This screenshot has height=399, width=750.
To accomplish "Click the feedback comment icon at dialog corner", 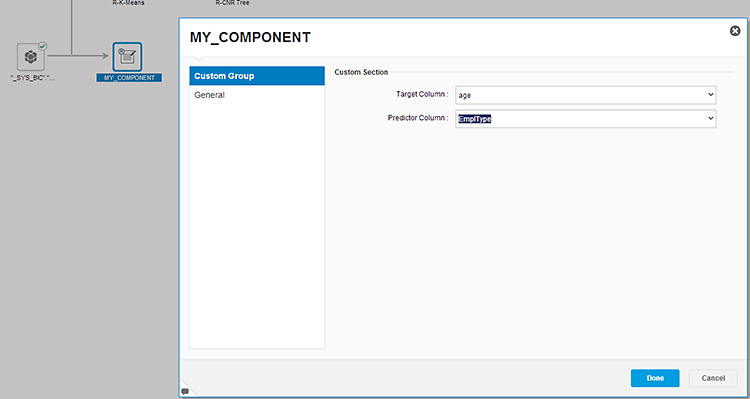I will (x=185, y=392).
